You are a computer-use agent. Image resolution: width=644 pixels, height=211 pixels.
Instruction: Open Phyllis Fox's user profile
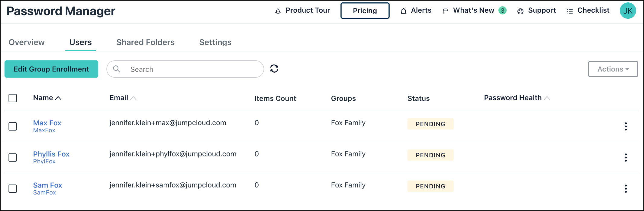51,154
